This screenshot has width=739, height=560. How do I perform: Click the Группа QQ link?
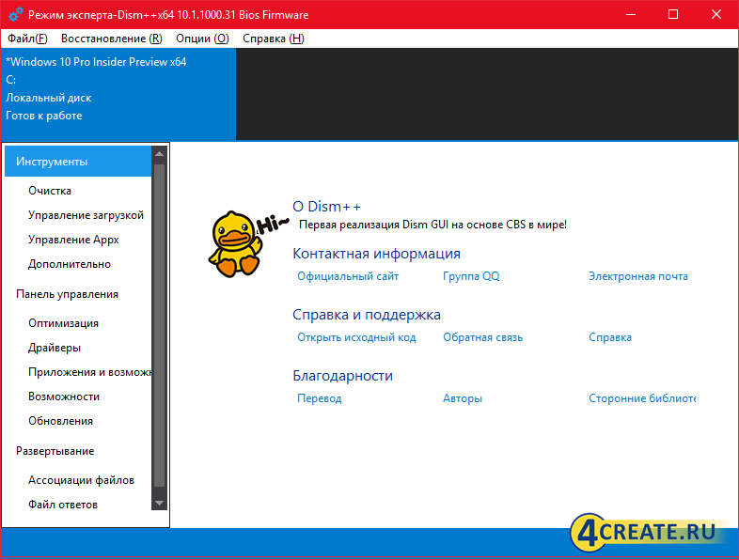[x=471, y=276]
